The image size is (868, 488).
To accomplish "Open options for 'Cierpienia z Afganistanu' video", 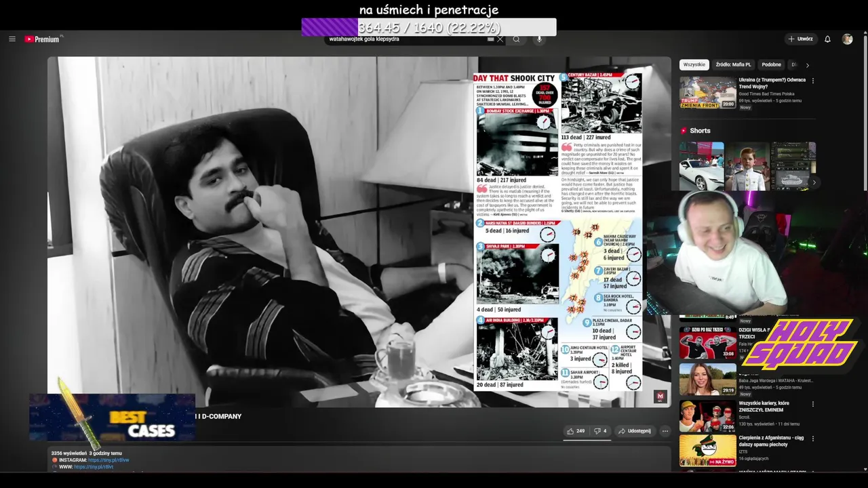I will [x=813, y=439].
